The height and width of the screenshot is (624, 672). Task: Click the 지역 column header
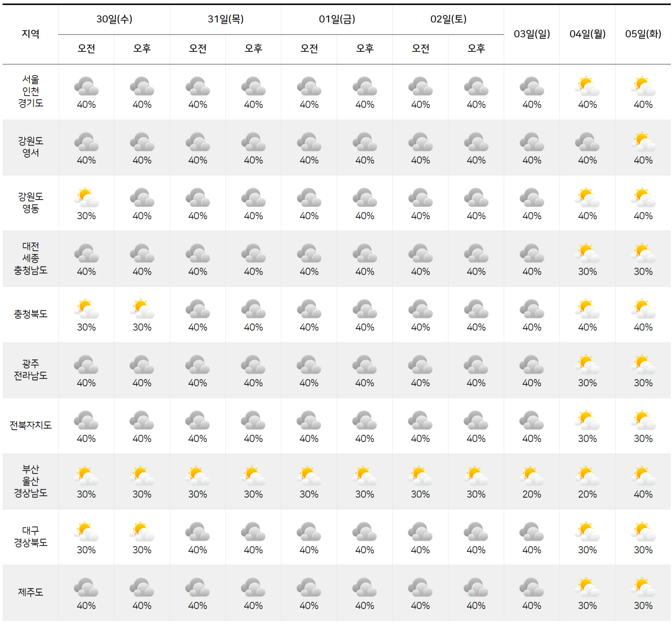(x=30, y=34)
